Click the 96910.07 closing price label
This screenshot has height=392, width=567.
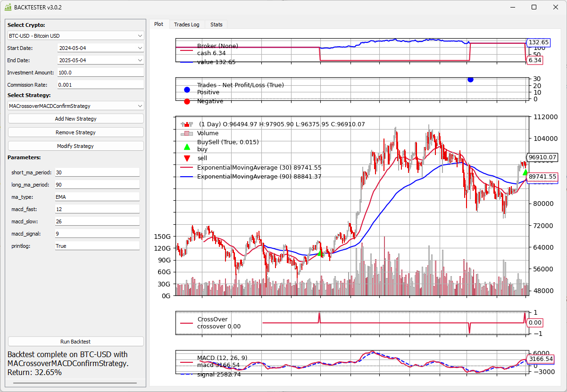coord(542,157)
